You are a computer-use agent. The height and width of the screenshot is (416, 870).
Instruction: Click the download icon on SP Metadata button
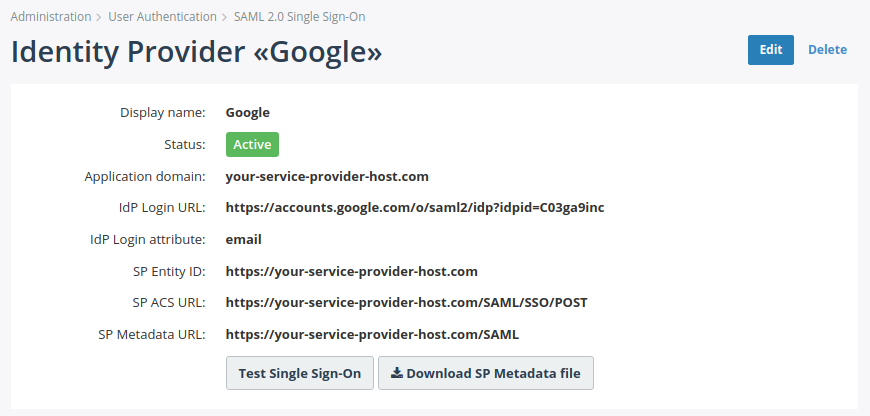pyautogui.click(x=397, y=373)
